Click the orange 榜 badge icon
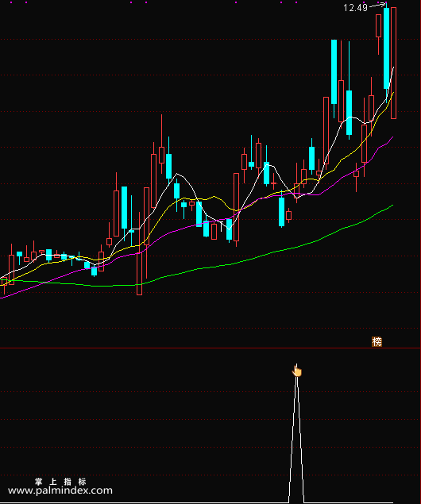This screenshot has height=504, width=421. (377, 341)
